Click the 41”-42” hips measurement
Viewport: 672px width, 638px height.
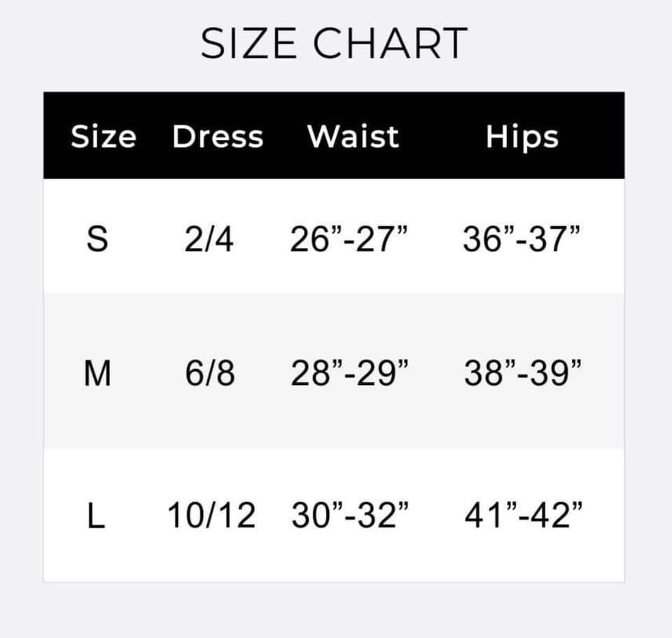click(523, 517)
